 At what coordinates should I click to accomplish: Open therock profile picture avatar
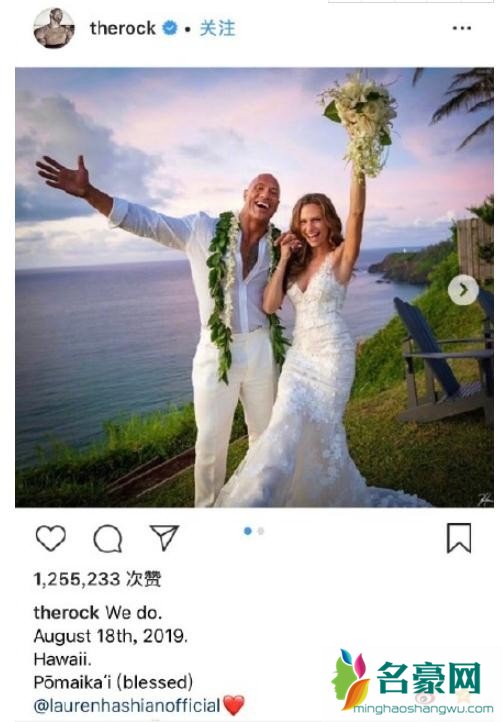[54, 28]
